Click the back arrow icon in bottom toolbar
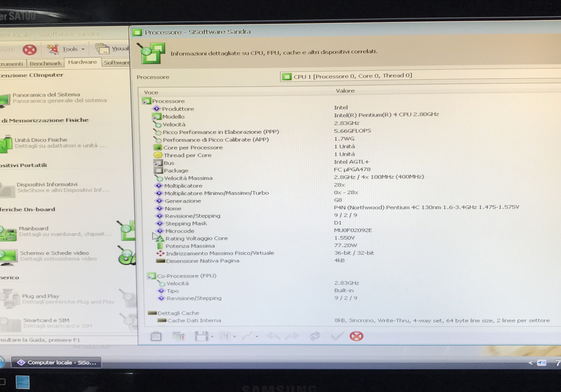The height and width of the screenshot is (392, 561). coord(273,337)
